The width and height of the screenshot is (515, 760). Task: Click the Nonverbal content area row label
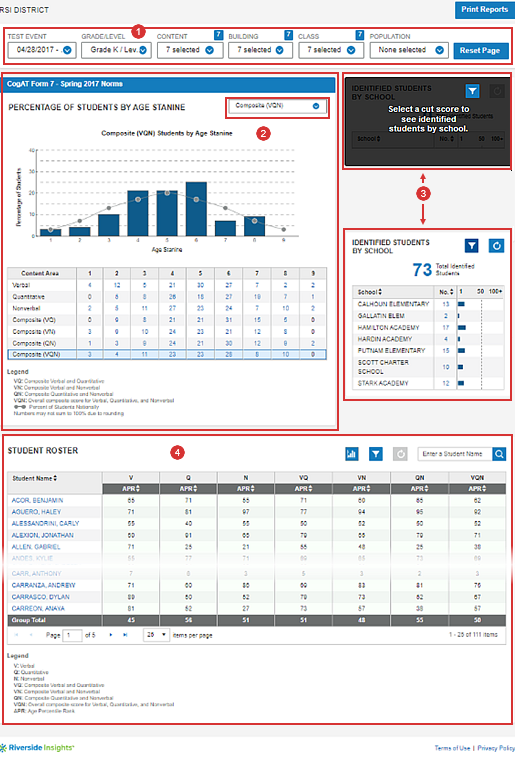point(26,308)
